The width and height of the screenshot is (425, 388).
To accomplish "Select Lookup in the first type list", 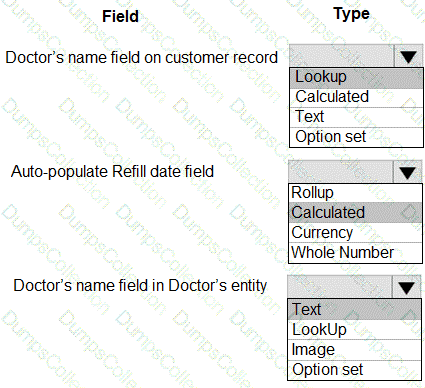I will (356, 78).
